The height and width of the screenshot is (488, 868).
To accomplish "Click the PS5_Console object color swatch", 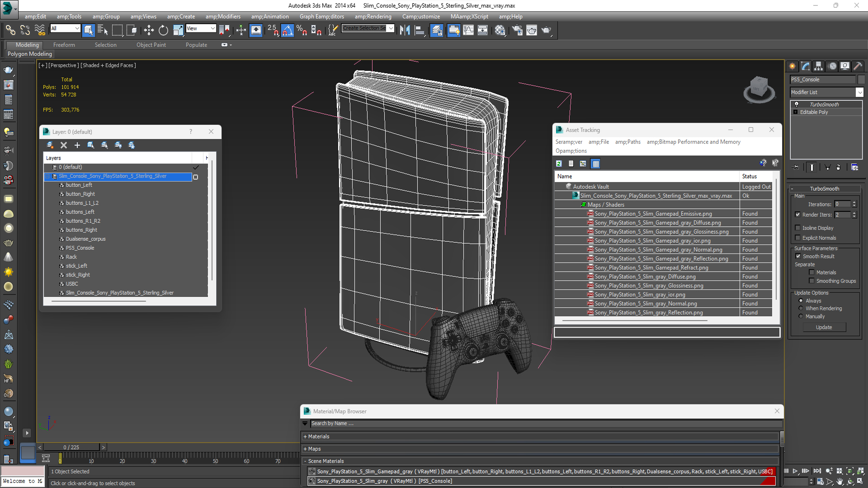I will click(861, 80).
